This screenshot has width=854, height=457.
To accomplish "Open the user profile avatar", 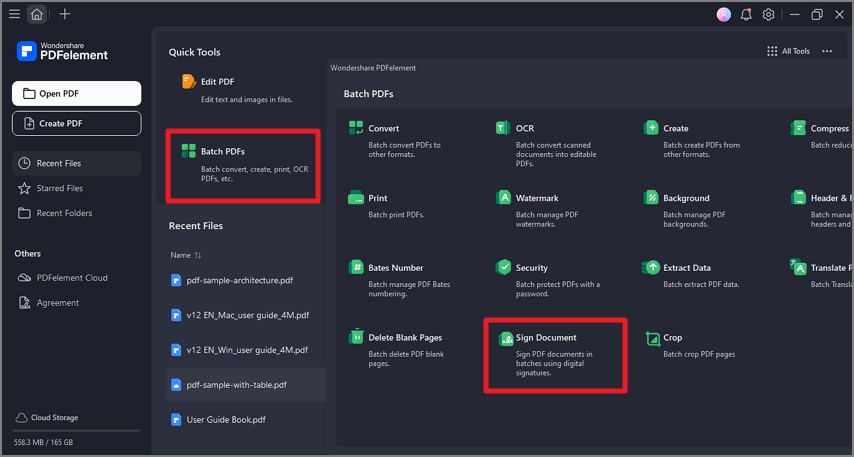I will coord(723,15).
